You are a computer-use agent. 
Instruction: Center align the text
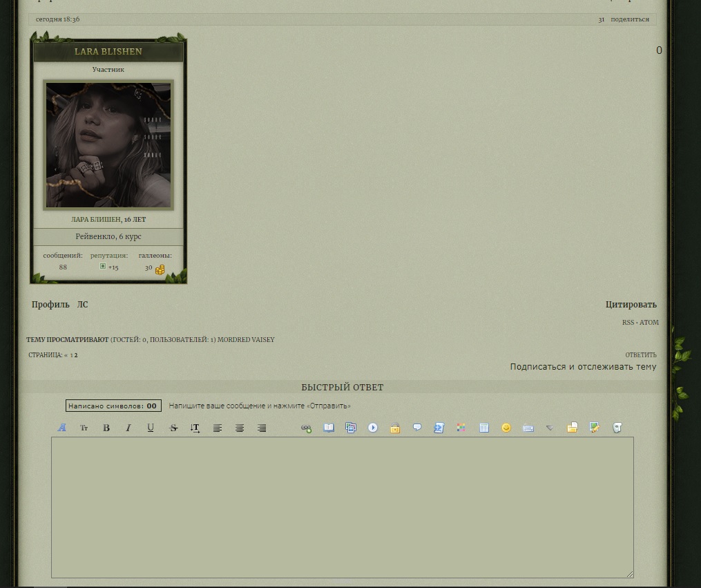pyautogui.click(x=240, y=428)
